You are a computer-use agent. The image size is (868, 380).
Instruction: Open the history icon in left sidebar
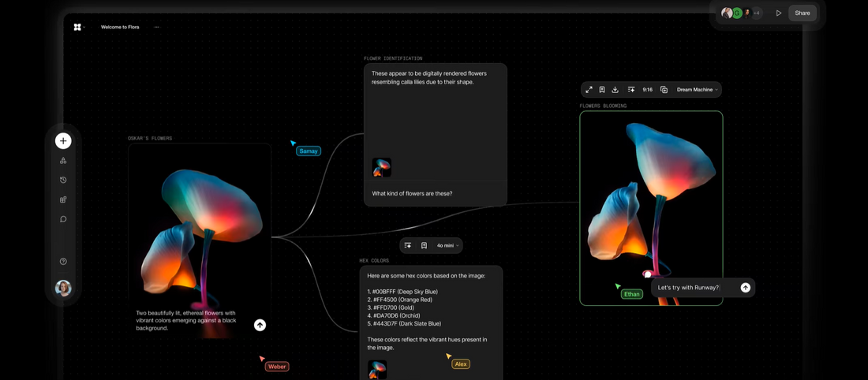[x=63, y=180]
